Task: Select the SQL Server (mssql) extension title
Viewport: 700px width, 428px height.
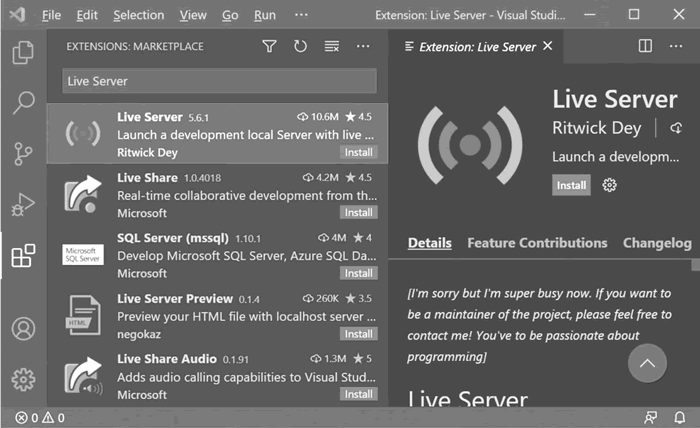Action: (x=173, y=238)
